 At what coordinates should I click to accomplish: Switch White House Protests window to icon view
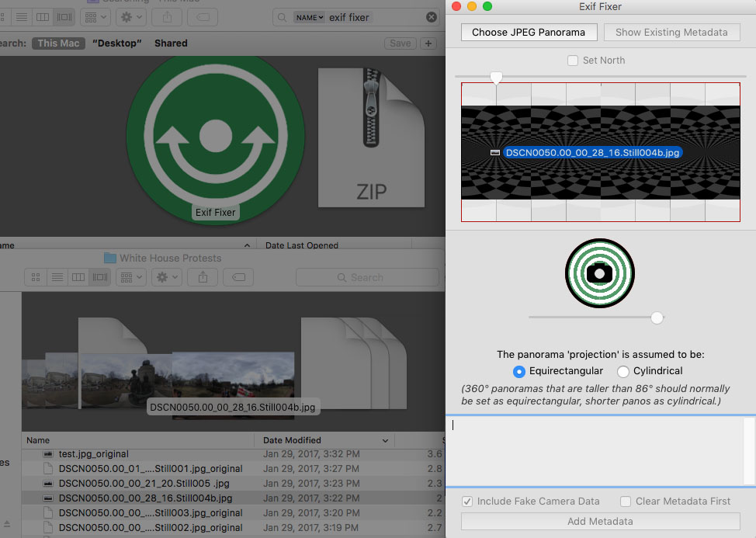pos(36,277)
